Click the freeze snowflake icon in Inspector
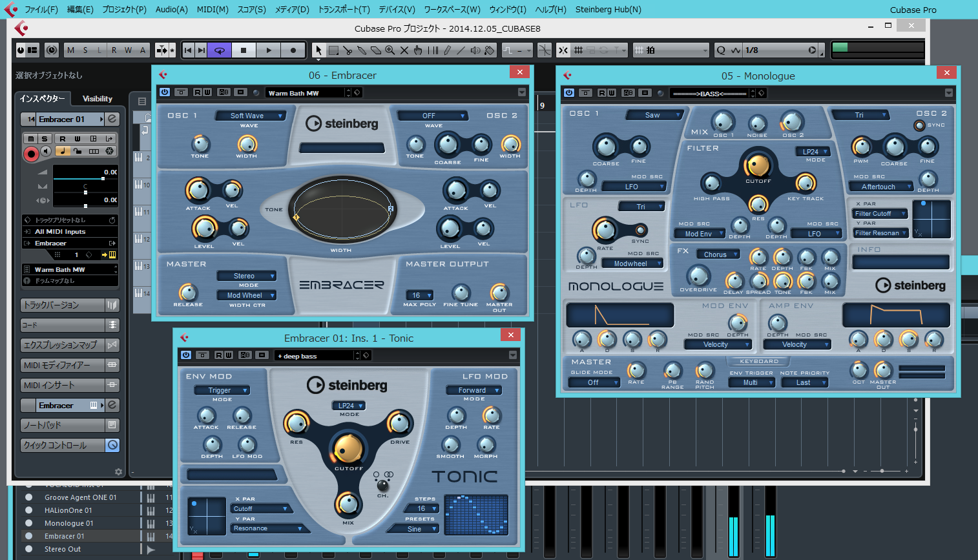This screenshot has width=978, height=560. tap(110, 151)
